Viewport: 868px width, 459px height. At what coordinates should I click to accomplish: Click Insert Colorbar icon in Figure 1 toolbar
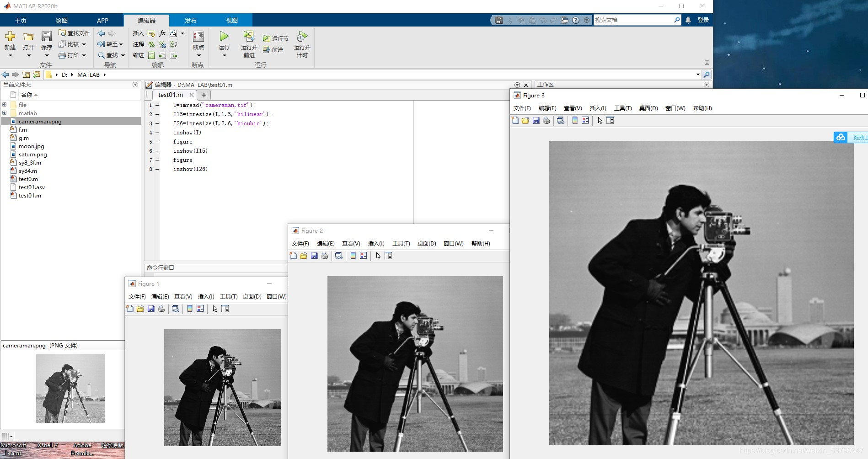190,309
